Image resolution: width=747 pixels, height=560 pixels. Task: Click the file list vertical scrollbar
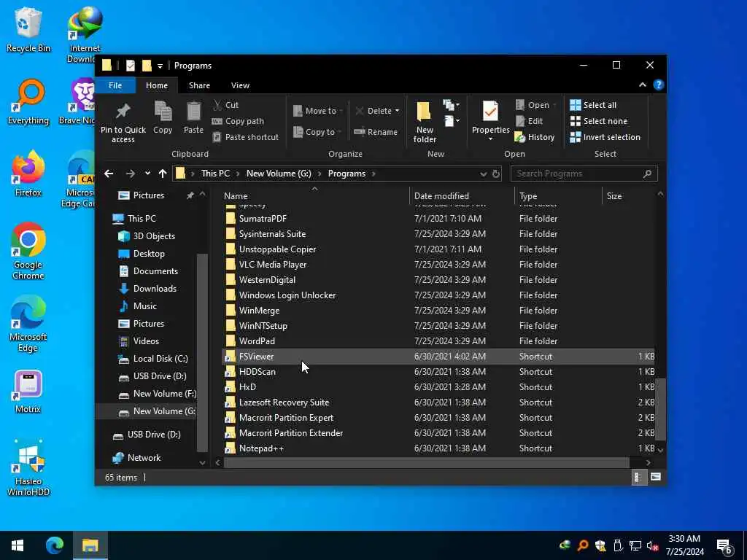pyautogui.click(x=660, y=410)
